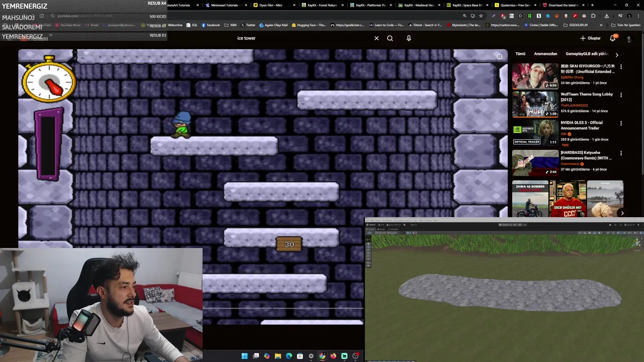Switch to the Minionsart Tutorials browser tab
644x362 pixels.
(x=225, y=5)
